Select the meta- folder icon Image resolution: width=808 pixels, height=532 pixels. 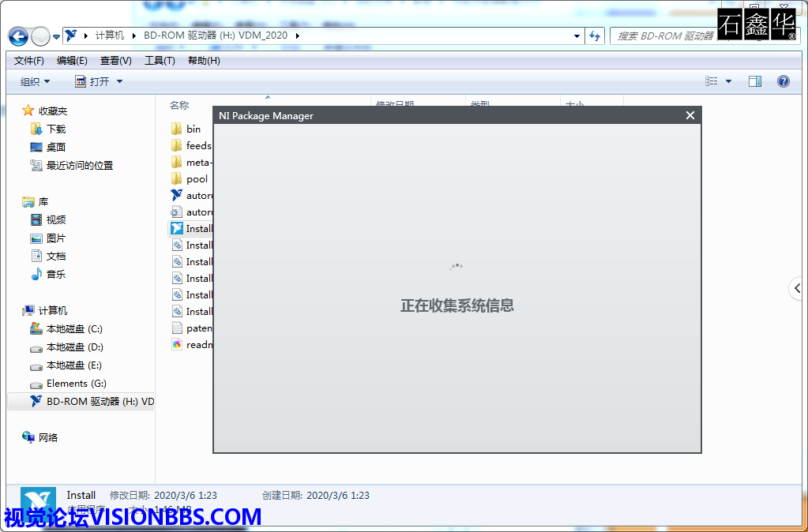[177, 162]
